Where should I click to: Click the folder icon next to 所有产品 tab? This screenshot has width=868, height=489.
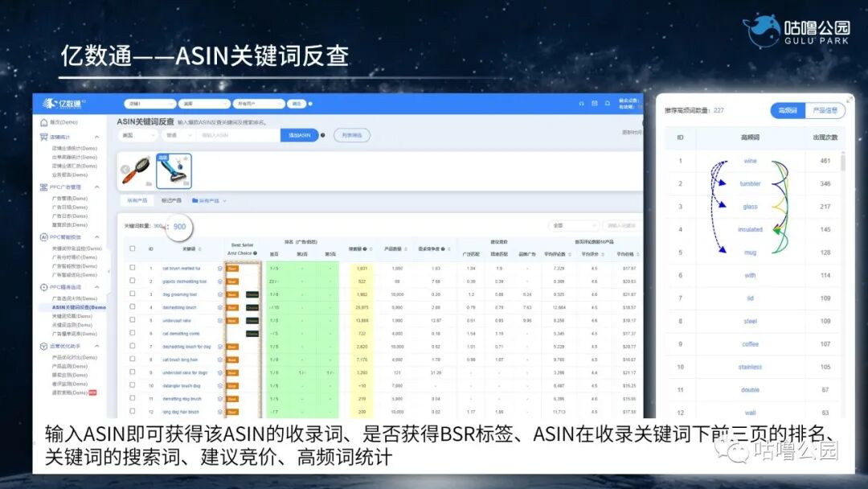[195, 200]
